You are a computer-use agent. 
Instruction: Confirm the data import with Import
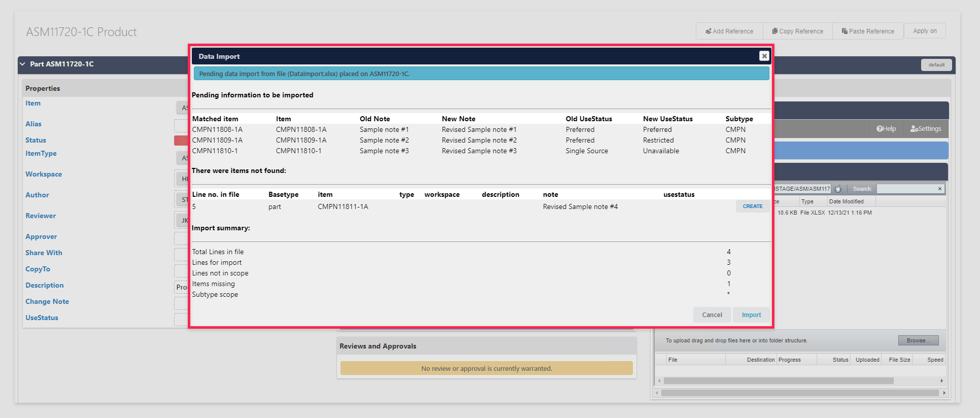(751, 315)
